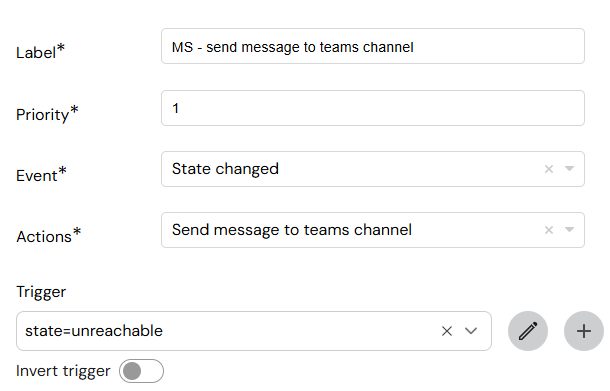Clear the State changed event selection

coord(549,169)
